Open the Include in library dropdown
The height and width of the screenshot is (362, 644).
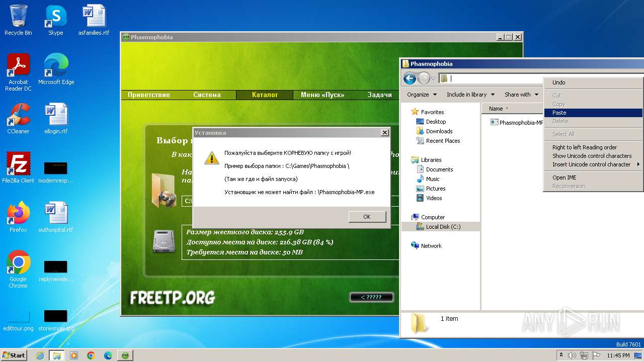tap(470, 95)
